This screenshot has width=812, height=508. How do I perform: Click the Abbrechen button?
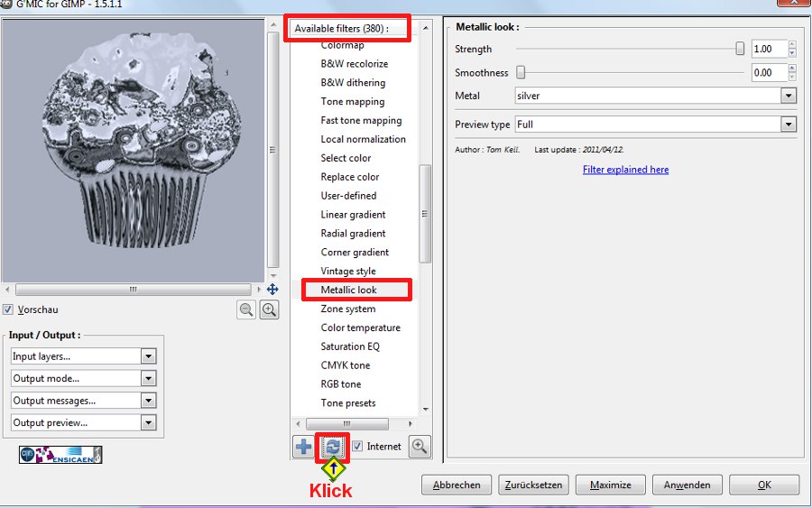point(457,485)
